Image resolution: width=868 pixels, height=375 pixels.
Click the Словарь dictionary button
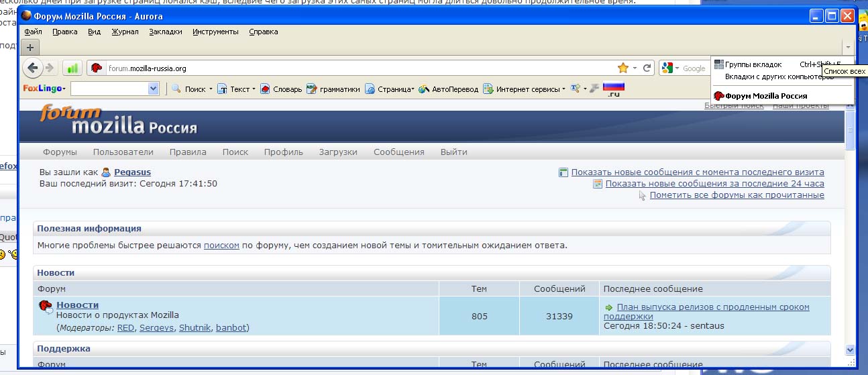coord(281,89)
